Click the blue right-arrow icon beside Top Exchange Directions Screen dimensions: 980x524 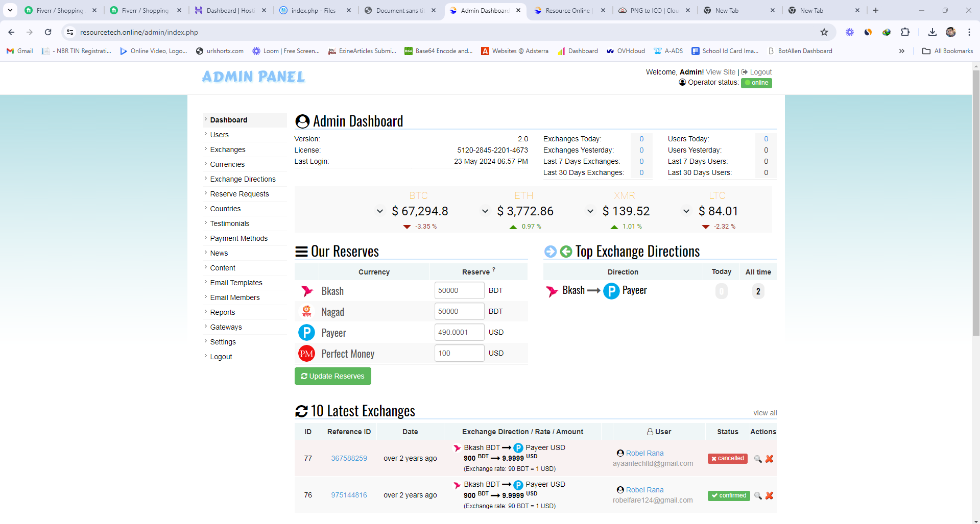tap(550, 252)
